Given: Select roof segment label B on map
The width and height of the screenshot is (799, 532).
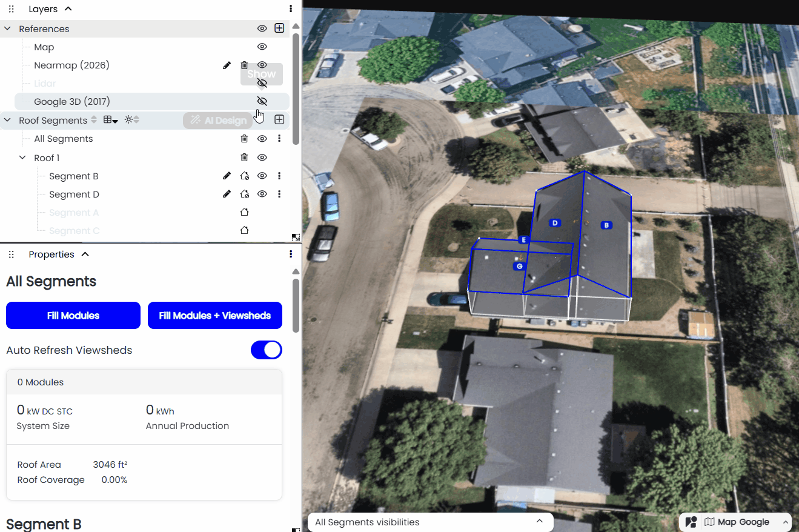Looking at the screenshot, I should tap(605, 225).
